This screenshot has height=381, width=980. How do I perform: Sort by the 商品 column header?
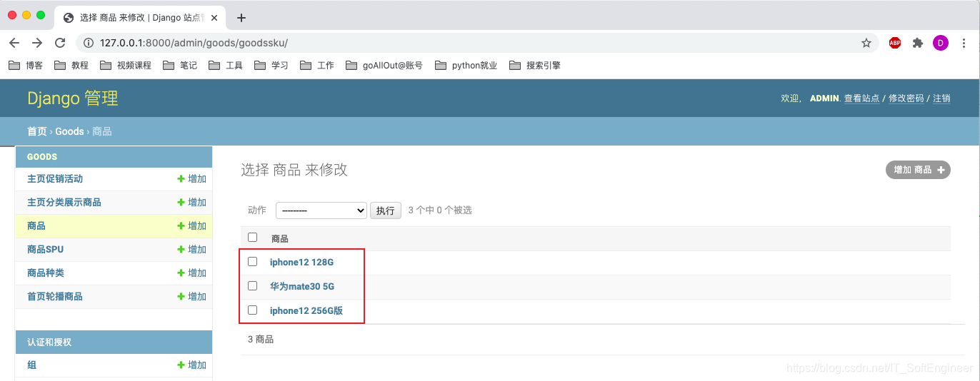(280, 238)
